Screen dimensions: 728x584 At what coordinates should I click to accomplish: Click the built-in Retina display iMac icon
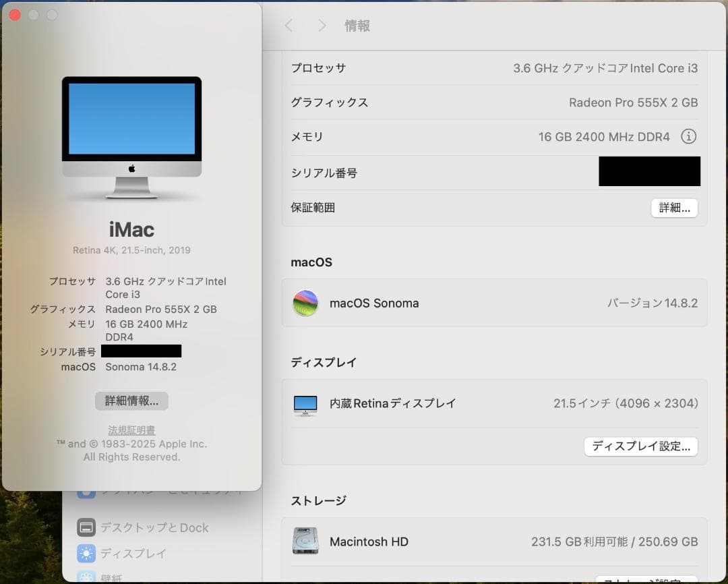[305, 405]
